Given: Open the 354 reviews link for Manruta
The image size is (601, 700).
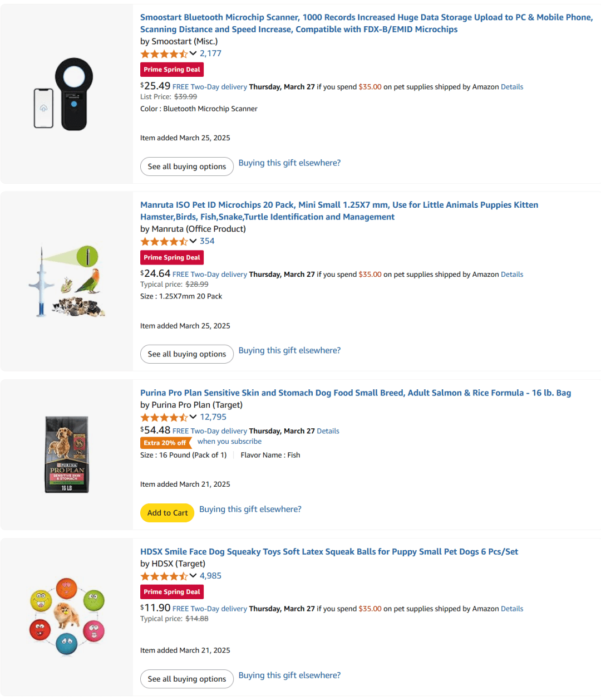Looking at the screenshot, I should [207, 241].
